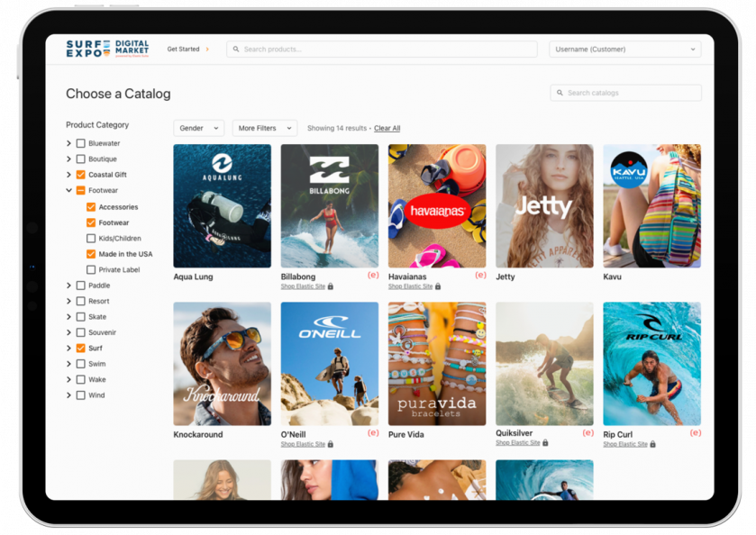Check the Private Label subcategory
Viewport: 756px width, 535px height.
coord(91,269)
